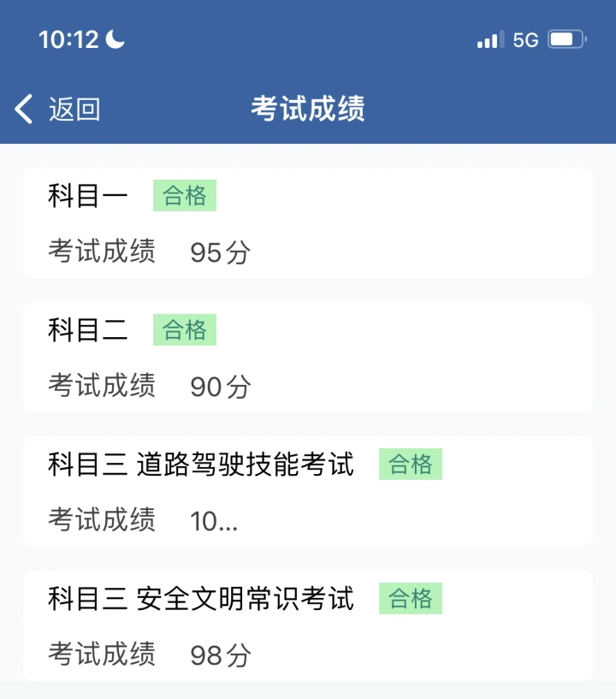Open the 科目二 result card title
616x699 pixels.
click(88, 330)
